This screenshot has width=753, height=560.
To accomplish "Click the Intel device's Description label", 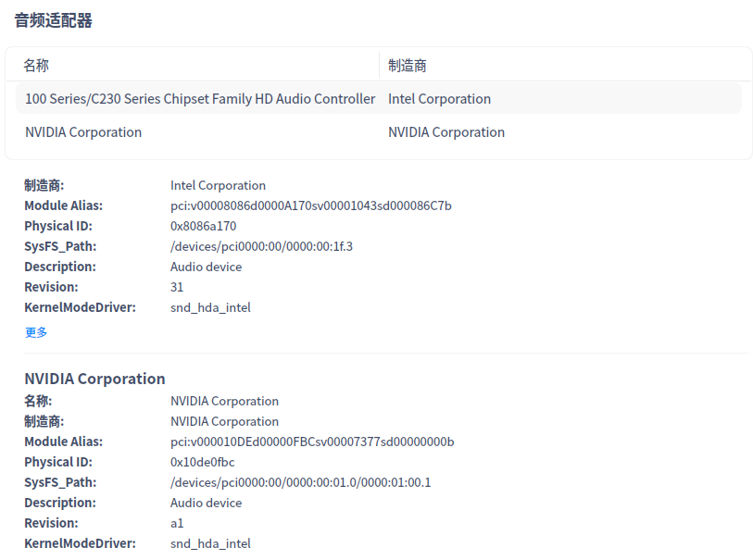I will (x=60, y=267).
